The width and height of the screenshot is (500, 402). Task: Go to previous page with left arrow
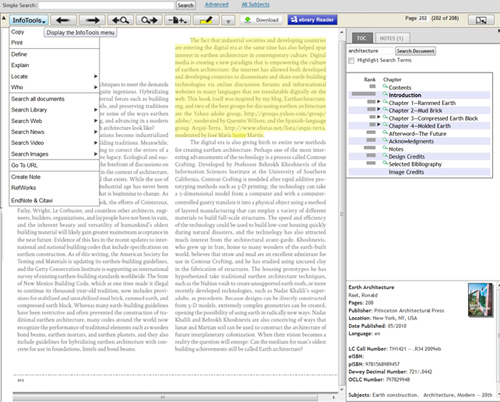[63, 20]
